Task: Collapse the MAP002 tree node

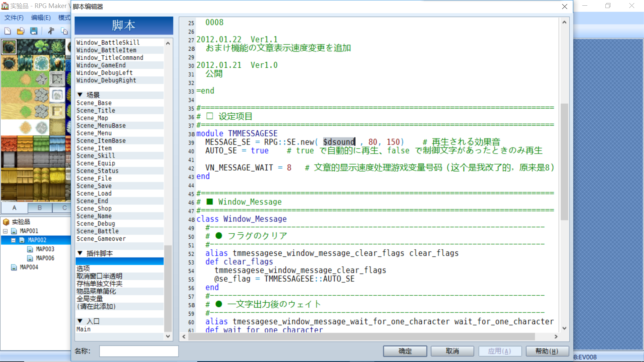Action: coord(13,240)
